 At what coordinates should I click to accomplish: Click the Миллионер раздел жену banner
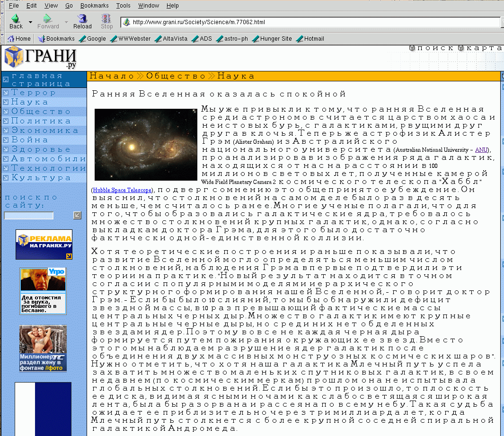pyautogui.click(x=43, y=349)
